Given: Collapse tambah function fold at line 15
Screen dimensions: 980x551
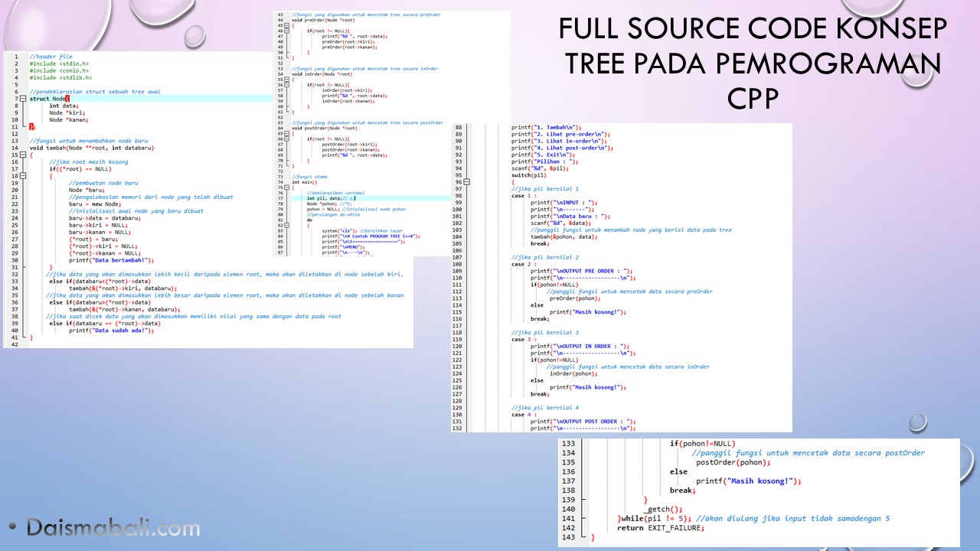Looking at the screenshot, I should pyautogui.click(x=22, y=155).
